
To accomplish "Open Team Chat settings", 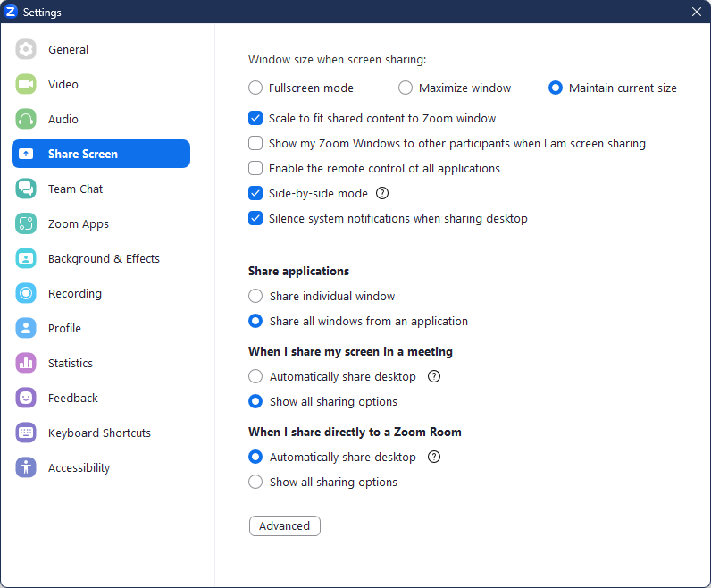I will [101, 189].
